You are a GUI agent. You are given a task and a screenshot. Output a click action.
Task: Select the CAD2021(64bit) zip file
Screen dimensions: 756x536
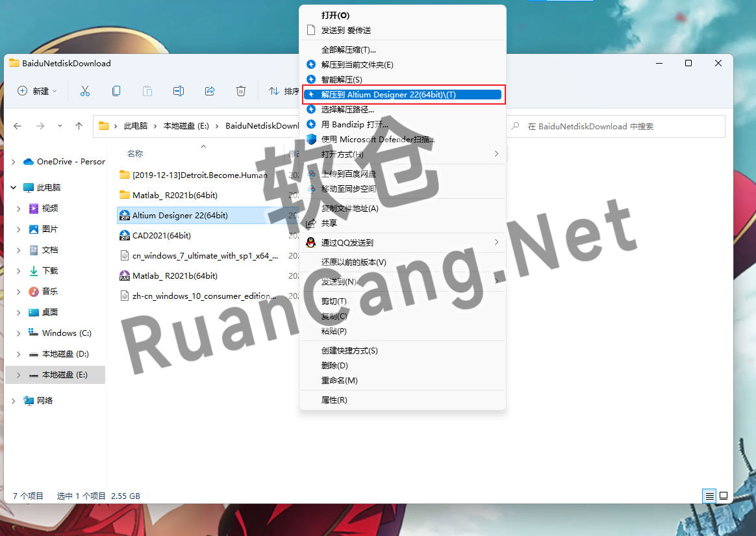162,236
